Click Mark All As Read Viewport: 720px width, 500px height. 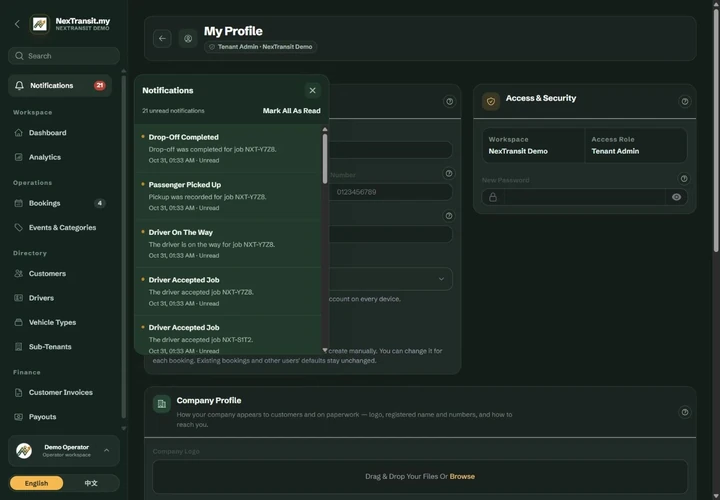pyautogui.click(x=292, y=111)
